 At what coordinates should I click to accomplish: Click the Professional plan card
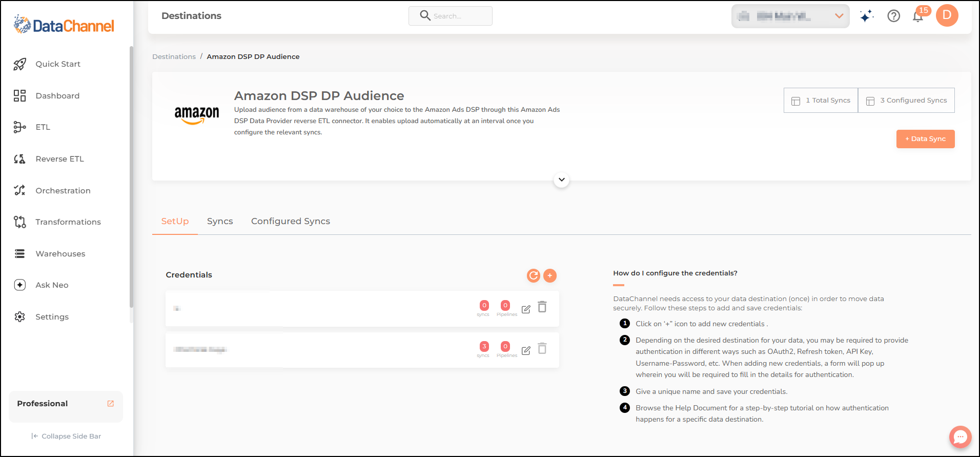[x=66, y=407]
